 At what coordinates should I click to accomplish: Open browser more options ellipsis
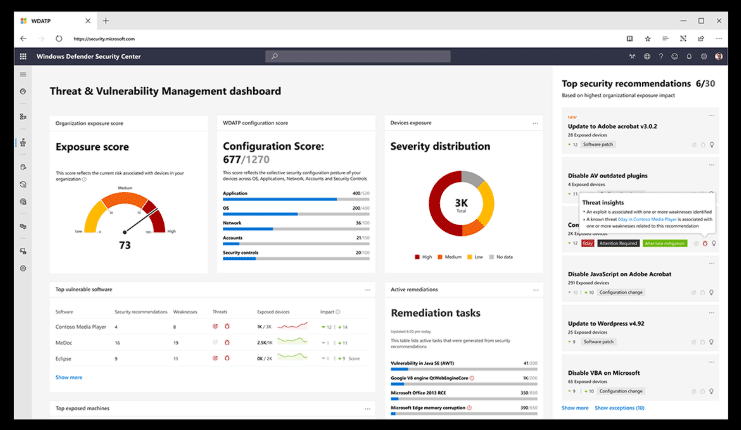click(719, 39)
